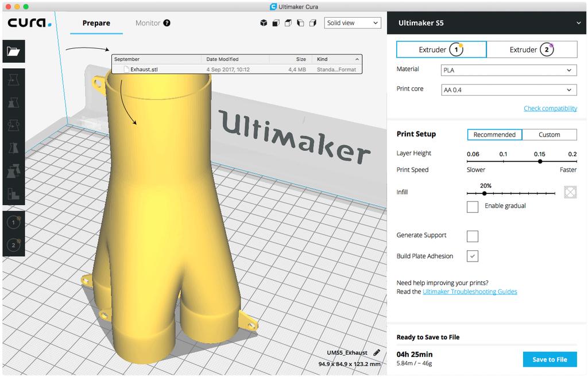Screen dimensions: 588x377
Task: Open the Material PLA dropdown
Action: [509, 70]
